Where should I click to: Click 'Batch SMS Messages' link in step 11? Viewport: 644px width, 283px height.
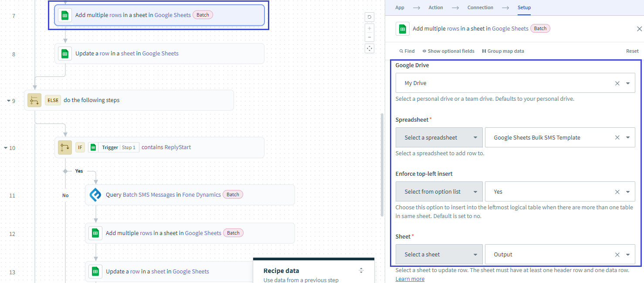coord(149,195)
